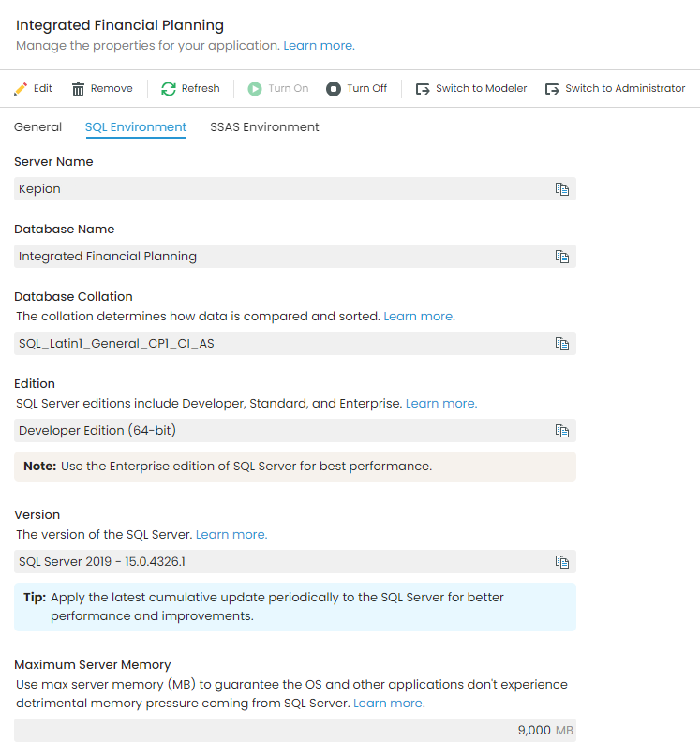Switch to the SSAS Environment tab
700x756 pixels.
[x=264, y=126]
